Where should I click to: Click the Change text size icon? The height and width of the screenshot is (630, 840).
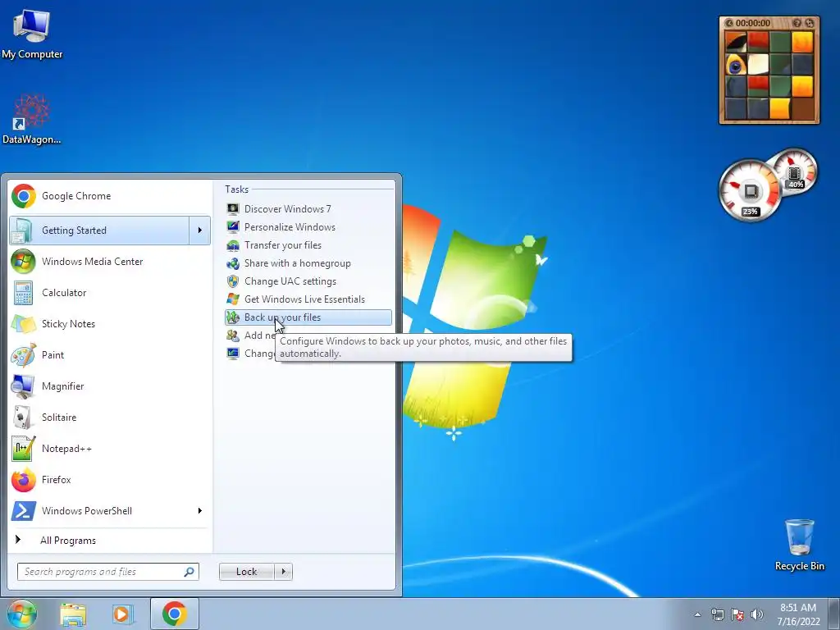coord(232,354)
